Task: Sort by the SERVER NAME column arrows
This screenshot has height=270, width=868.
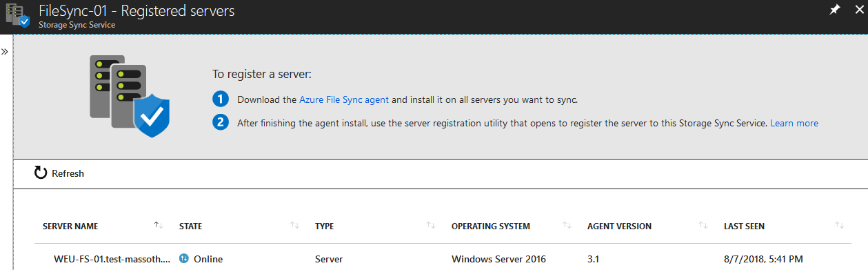Action: point(158,225)
